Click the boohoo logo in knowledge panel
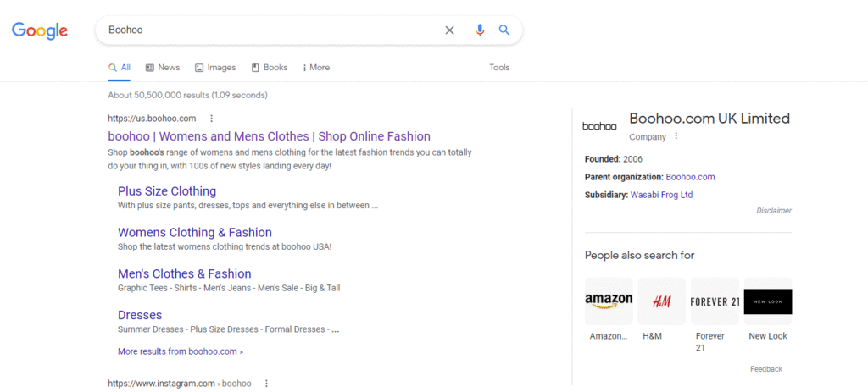This screenshot has width=868, height=392. point(600,126)
